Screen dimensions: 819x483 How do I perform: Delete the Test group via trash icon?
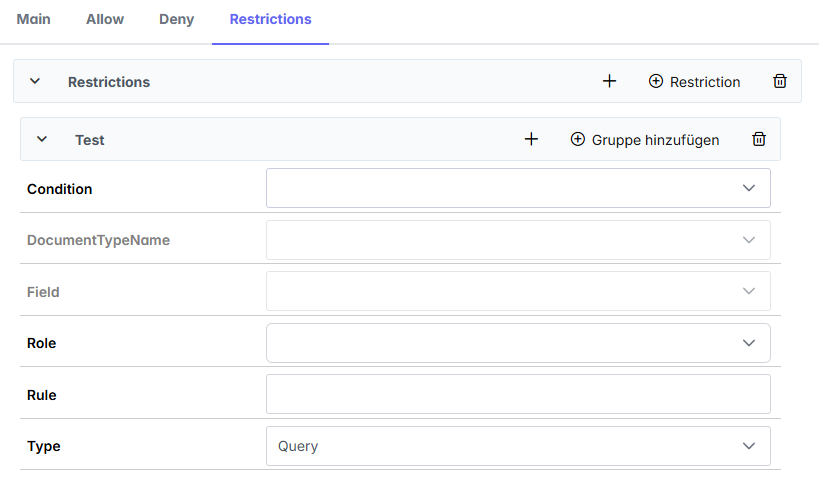point(759,139)
